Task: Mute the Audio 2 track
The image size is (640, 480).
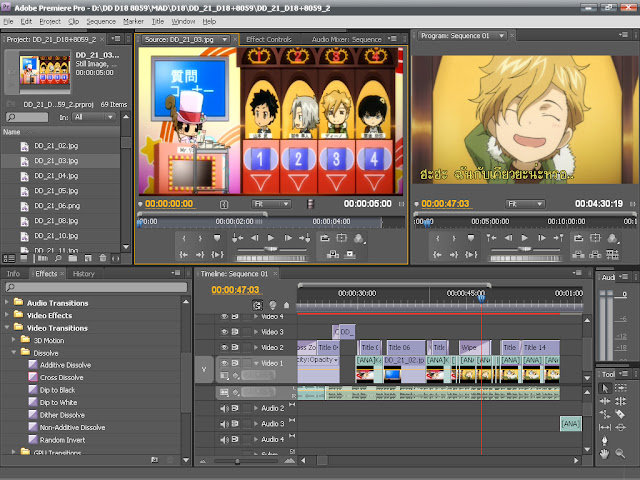Action: 224,408
